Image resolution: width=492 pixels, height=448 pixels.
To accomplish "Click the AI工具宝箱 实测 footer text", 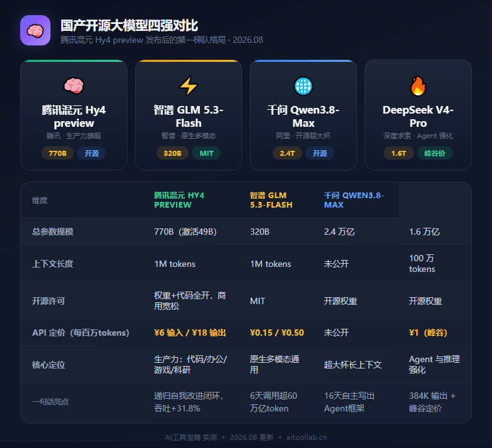I will [x=190, y=437].
